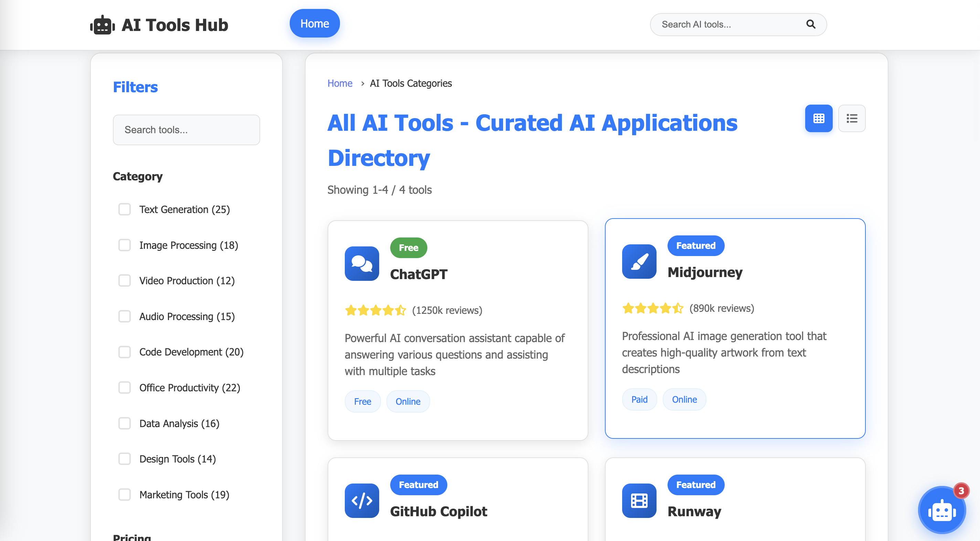Open the floating chatbot assistant button
The height and width of the screenshot is (541, 980).
[x=941, y=510]
